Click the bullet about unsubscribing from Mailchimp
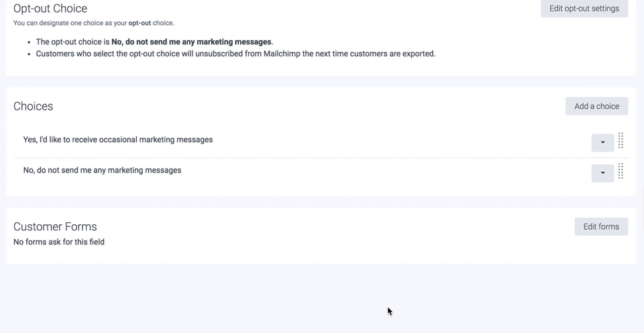 (235, 54)
